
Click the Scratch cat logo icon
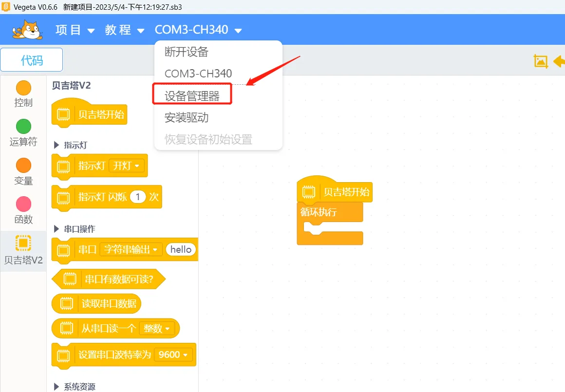tap(28, 30)
